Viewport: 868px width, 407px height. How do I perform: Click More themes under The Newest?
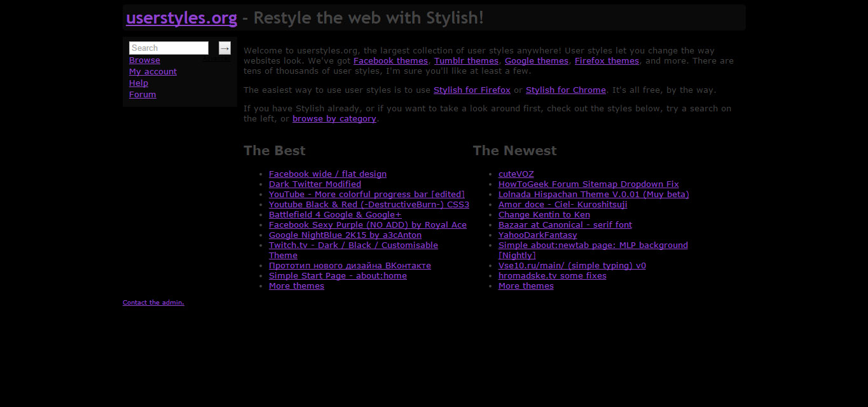[x=526, y=286]
